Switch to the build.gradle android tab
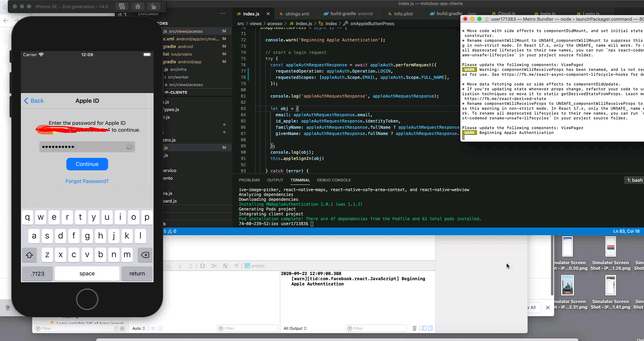Image resolution: width=644 pixels, height=341 pixels. (348, 14)
